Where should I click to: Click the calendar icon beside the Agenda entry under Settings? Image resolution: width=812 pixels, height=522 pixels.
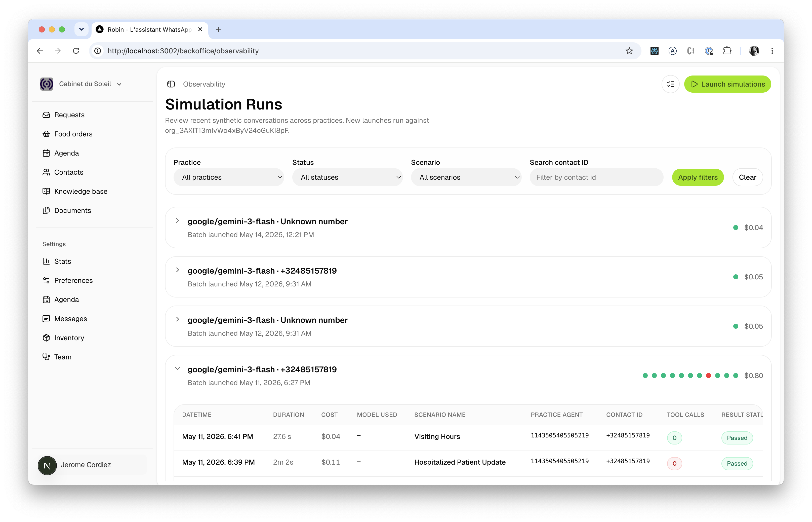coord(46,300)
